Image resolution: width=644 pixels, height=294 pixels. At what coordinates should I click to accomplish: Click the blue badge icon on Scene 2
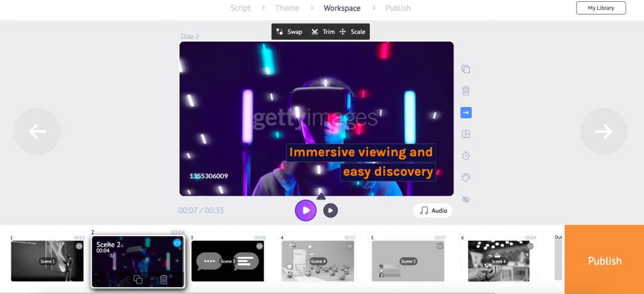point(177,243)
